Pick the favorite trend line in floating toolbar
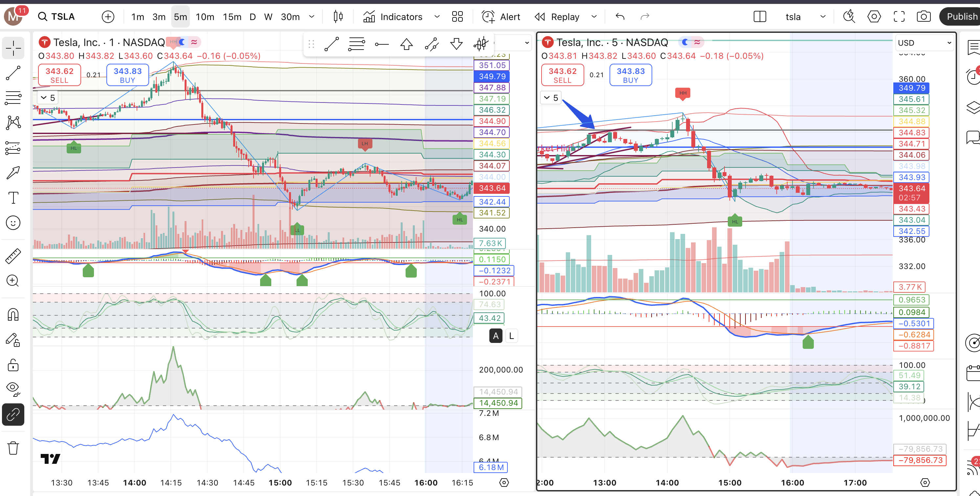The width and height of the screenshot is (980, 496). click(x=332, y=44)
